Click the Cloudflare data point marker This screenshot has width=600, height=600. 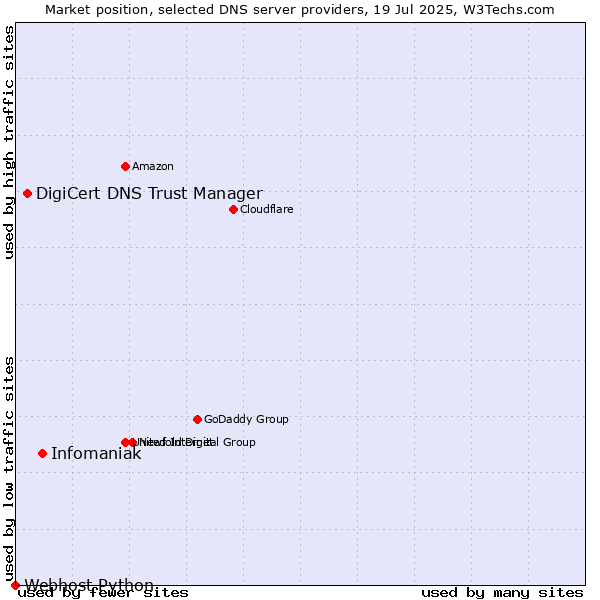tap(233, 210)
